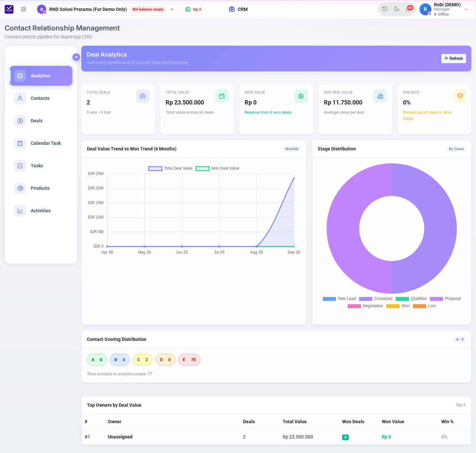This screenshot has width=476, height=453.
Task: Collapse the sidebar with double-chevron button
Action: [x=76, y=57]
